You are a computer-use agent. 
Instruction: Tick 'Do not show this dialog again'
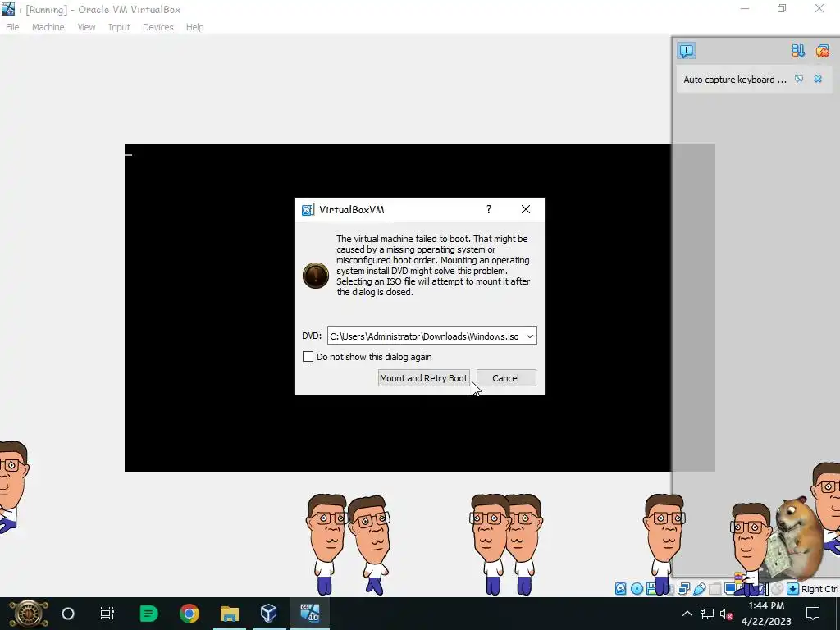(x=308, y=357)
